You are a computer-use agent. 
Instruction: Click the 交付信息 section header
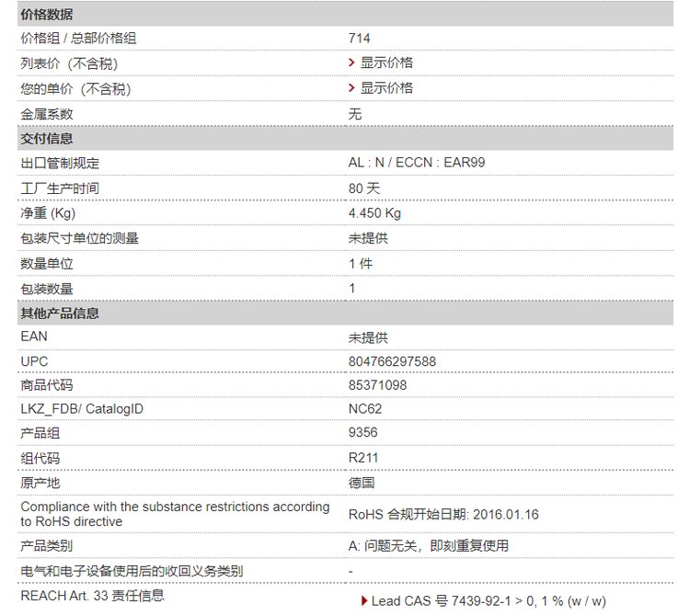pyautogui.click(x=47, y=139)
